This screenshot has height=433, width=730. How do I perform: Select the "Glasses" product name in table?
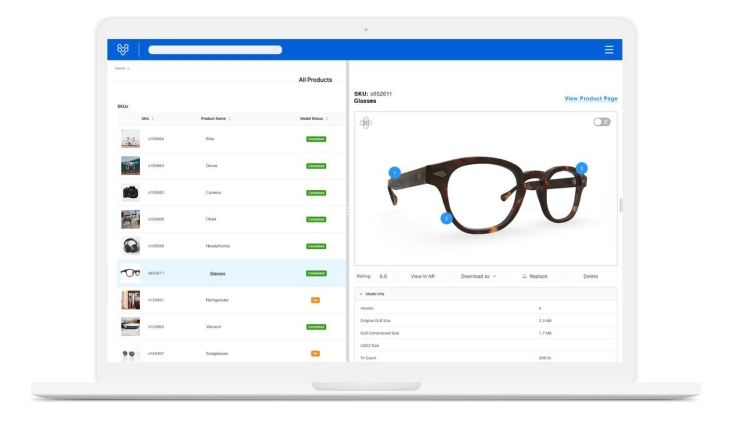[x=217, y=274]
